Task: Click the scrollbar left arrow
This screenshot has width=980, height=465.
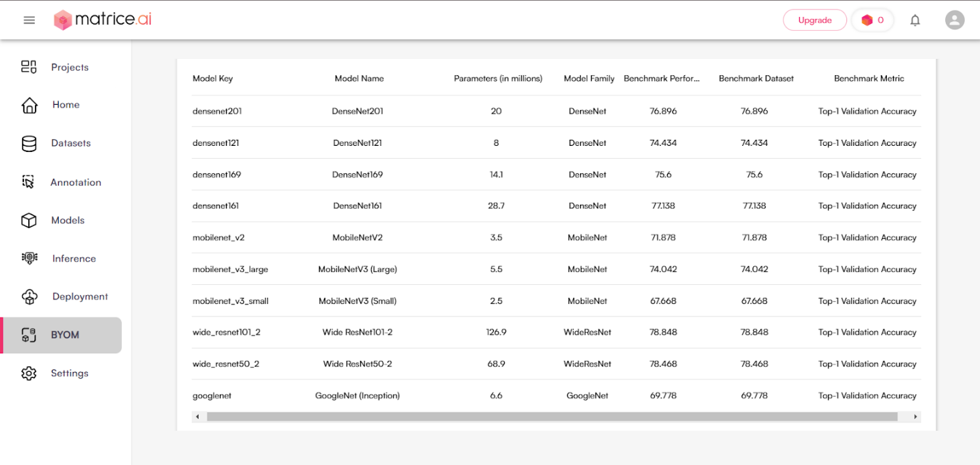Action: pos(198,416)
